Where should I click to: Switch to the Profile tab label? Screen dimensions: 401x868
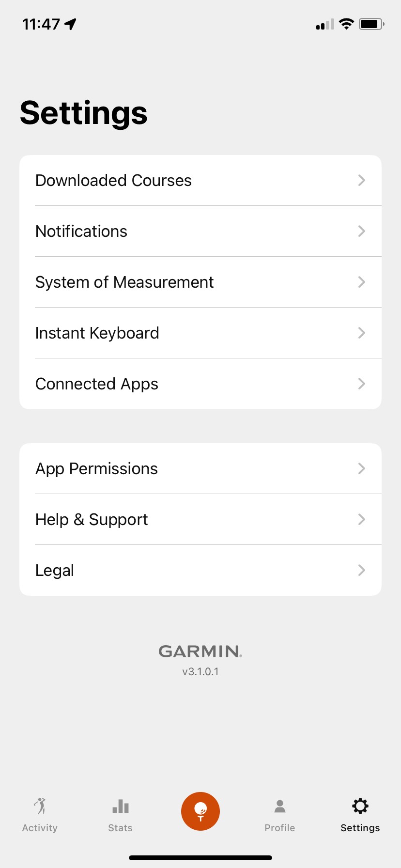pyautogui.click(x=280, y=828)
